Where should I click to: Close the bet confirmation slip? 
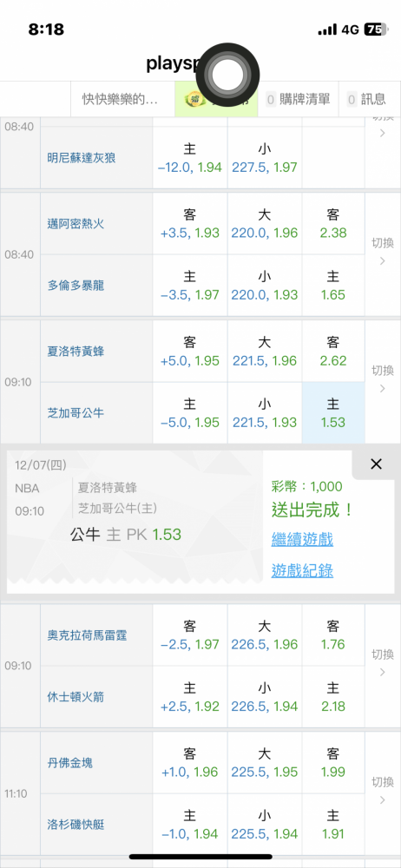pos(376,464)
